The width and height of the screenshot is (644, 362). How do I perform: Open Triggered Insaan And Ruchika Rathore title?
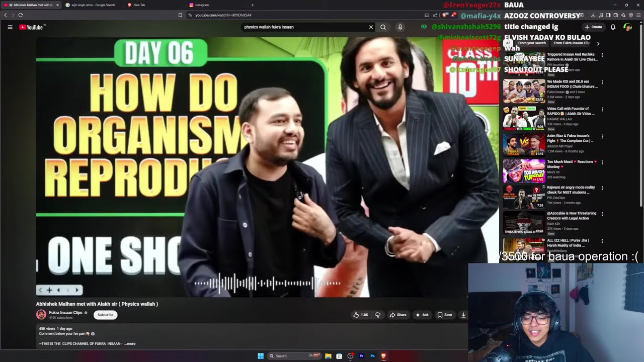pyautogui.click(x=572, y=57)
